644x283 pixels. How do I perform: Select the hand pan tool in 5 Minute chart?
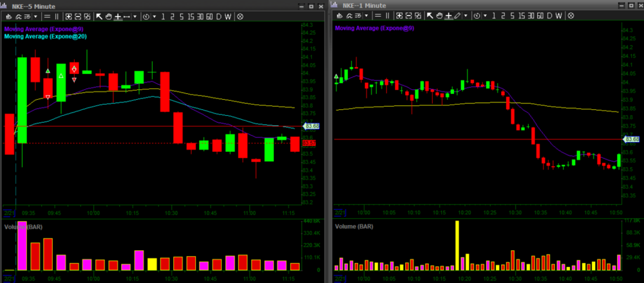click(x=108, y=15)
